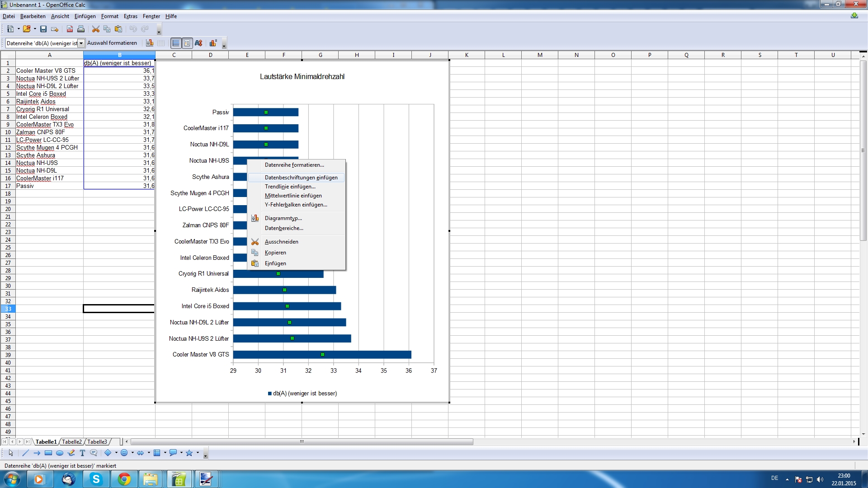The height and width of the screenshot is (488, 868).
Task: Choose 'Datenreihe formatieren...' from context menu
Action: point(297,165)
